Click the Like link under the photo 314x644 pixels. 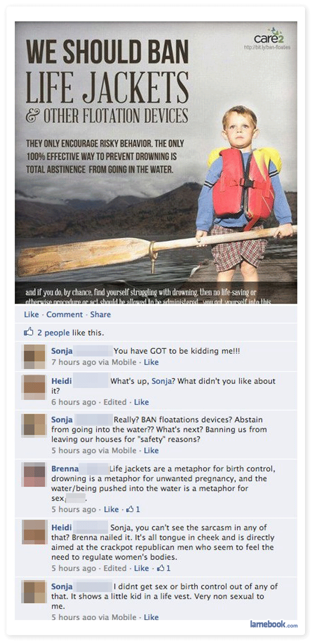pos(31,314)
